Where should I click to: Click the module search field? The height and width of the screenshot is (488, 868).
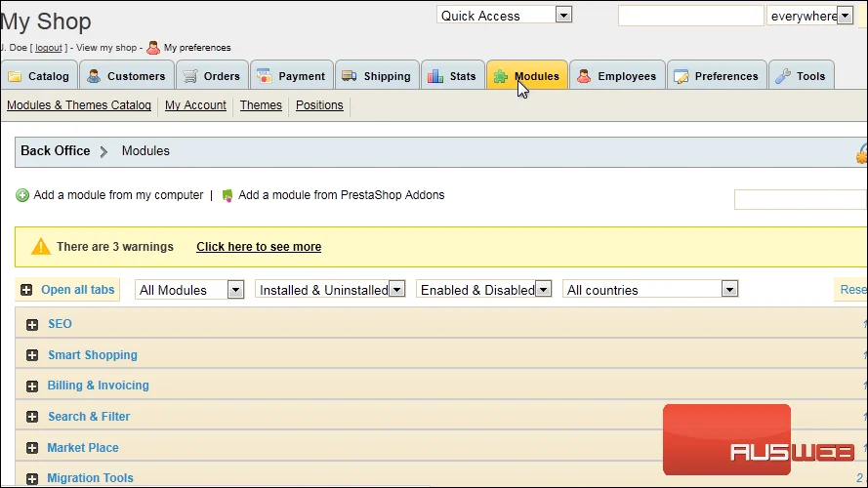(801, 199)
